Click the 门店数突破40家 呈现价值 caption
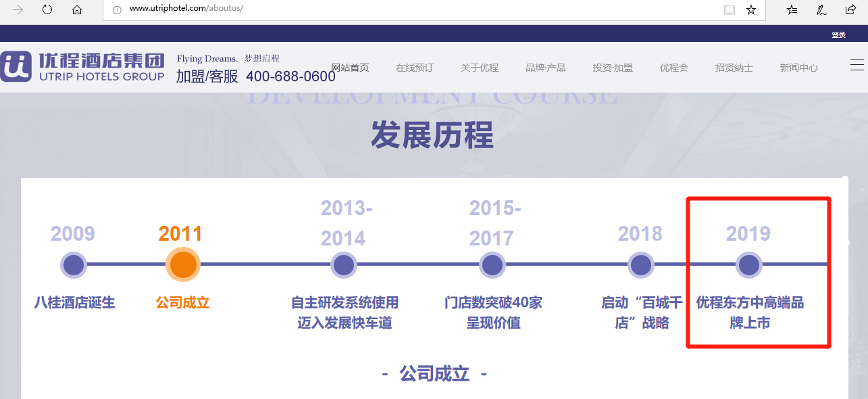868x399 pixels. coord(494,312)
